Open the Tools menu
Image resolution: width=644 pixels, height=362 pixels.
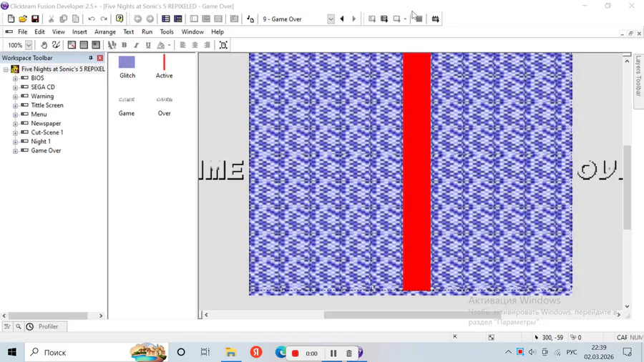[x=167, y=31]
